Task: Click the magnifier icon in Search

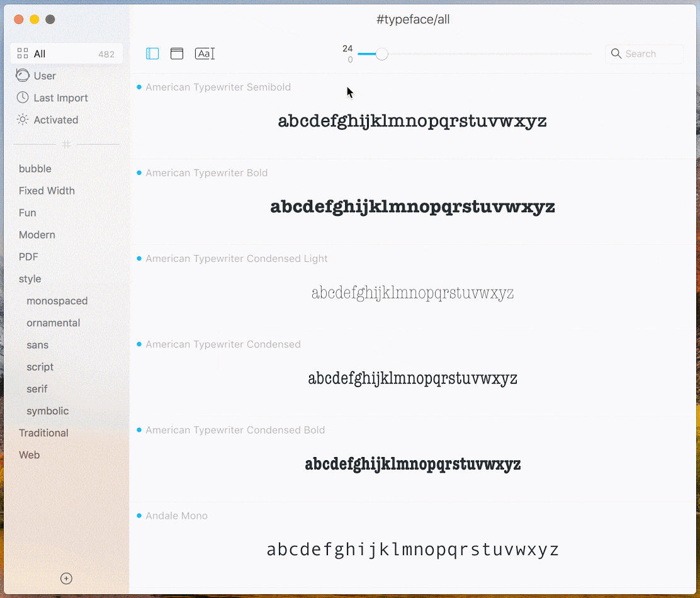Action: (616, 54)
